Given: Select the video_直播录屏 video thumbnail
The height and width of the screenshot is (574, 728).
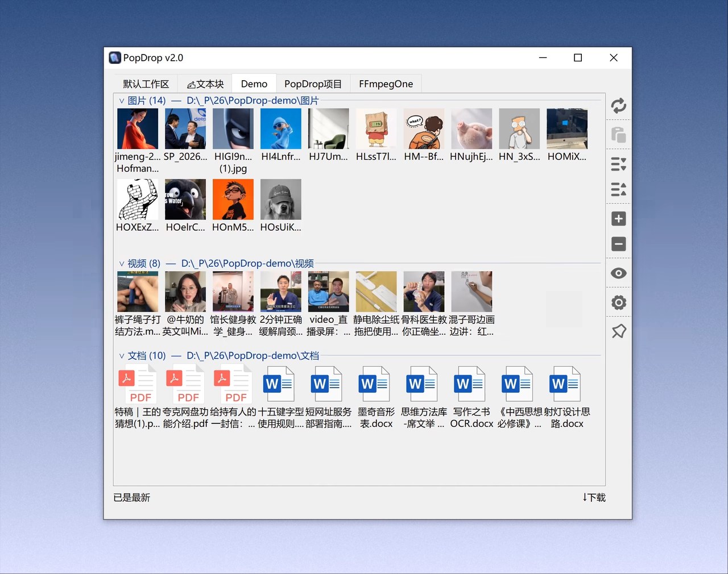Looking at the screenshot, I should pyautogui.click(x=329, y=292).
